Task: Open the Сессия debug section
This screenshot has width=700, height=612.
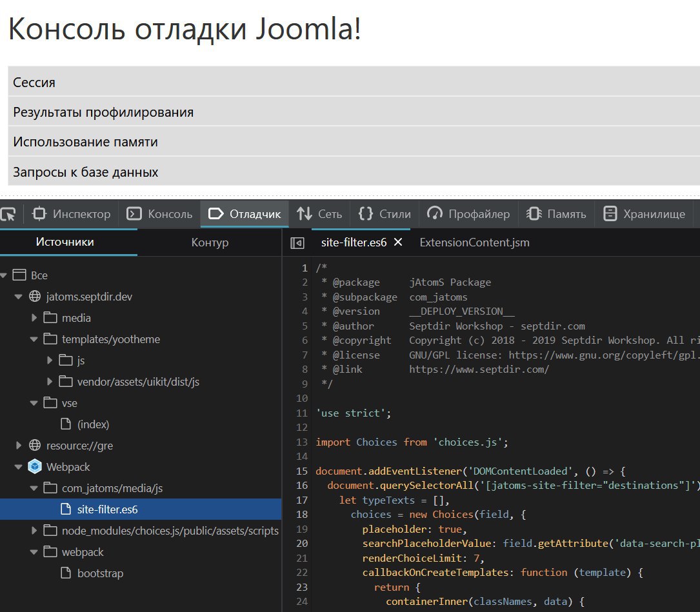Action: click(x=34, y=82)
